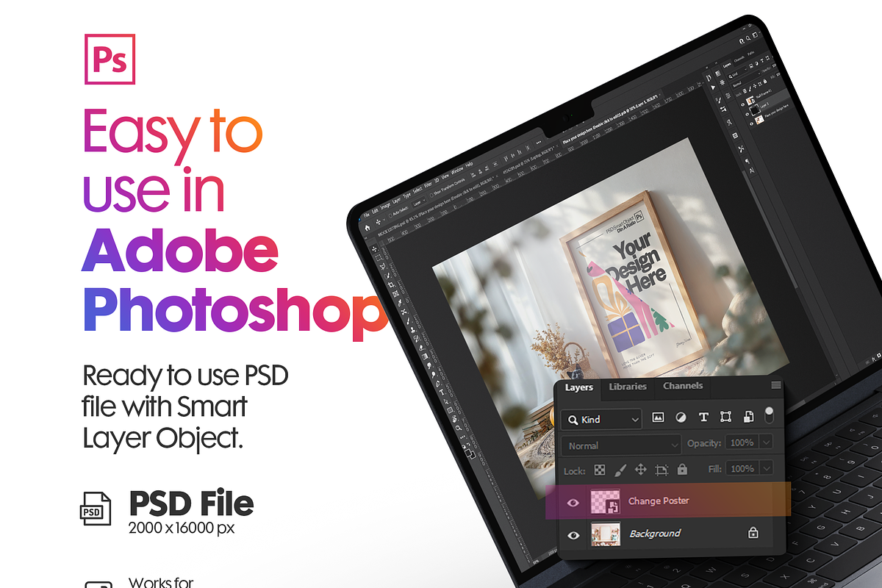Image resolution: width=882 pixels, height=588 pixels.
Task: Hide the Change Poster layer eye
Action: [574, 503]
